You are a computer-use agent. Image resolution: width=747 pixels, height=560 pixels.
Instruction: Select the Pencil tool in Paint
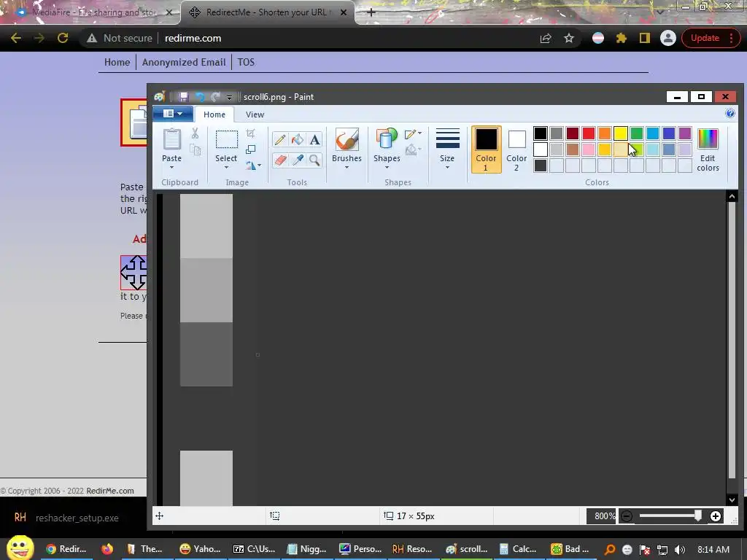point(279,139)
